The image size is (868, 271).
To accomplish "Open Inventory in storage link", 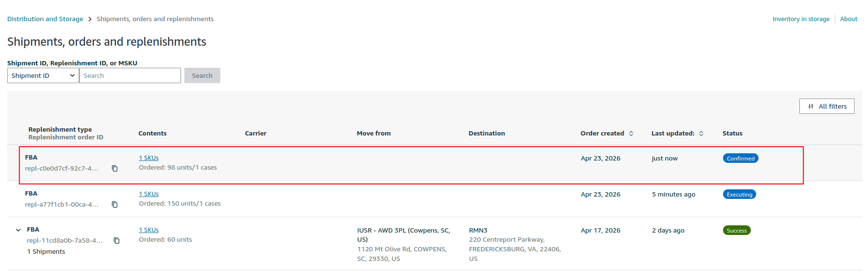I will click(x=801, y=19).
